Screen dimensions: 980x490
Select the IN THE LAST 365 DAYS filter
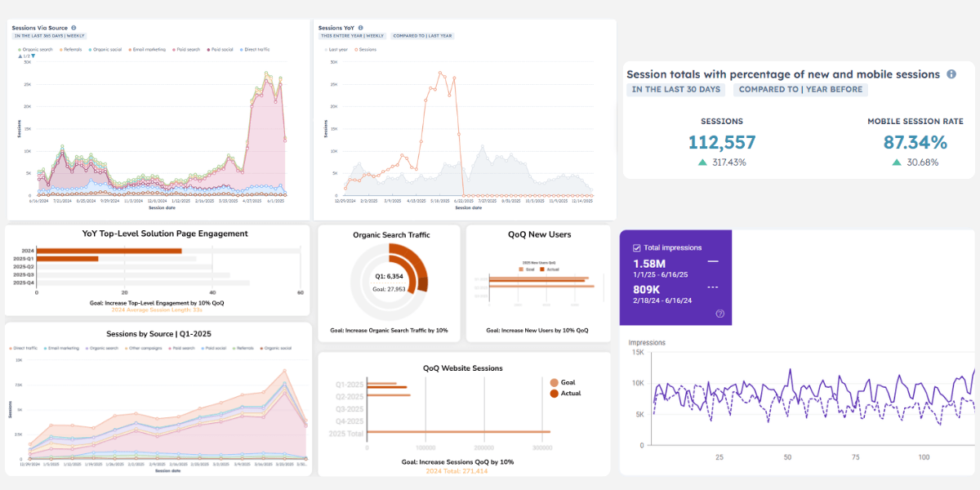pyautogui.click(x=50, y=35)
